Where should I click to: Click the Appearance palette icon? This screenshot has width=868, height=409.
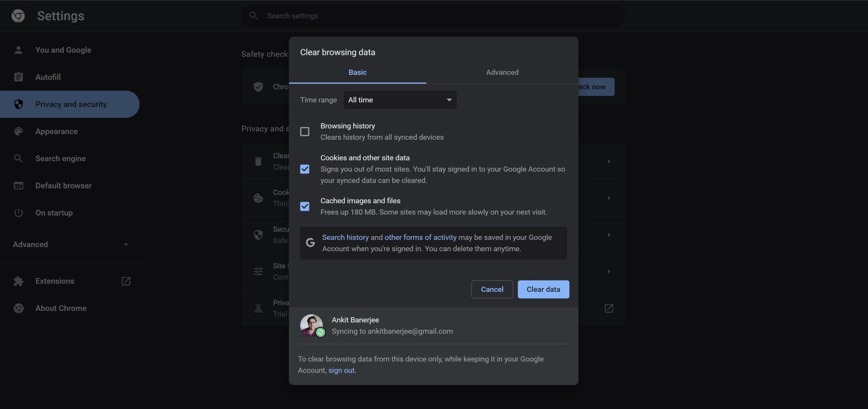[x=19, y=132]
